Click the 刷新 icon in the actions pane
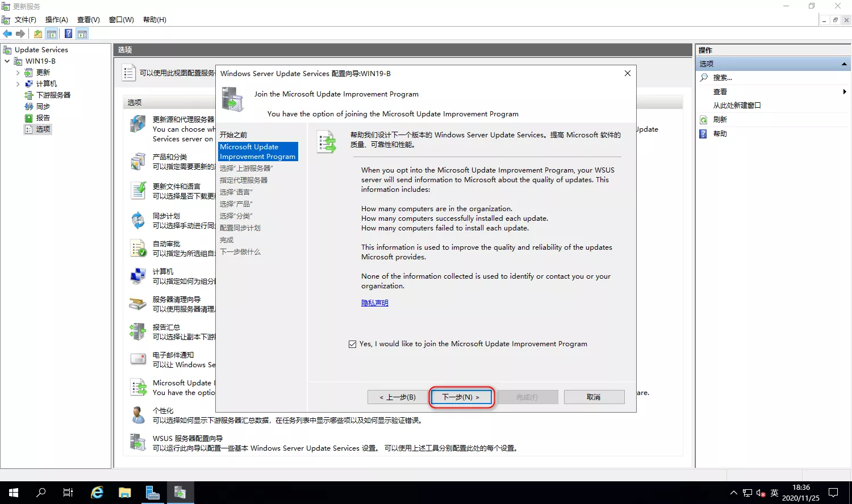Viewport: 852px width, 504px height. coord(704,120)
